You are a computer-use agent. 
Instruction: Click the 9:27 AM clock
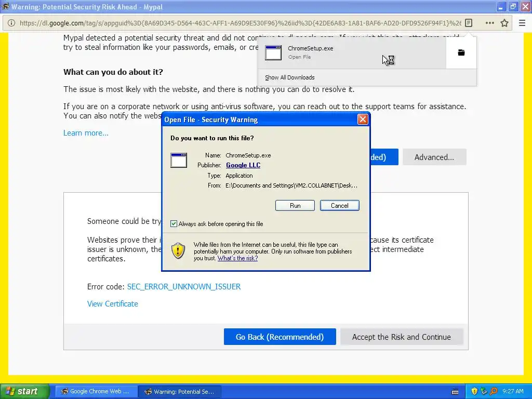point(513,391)
